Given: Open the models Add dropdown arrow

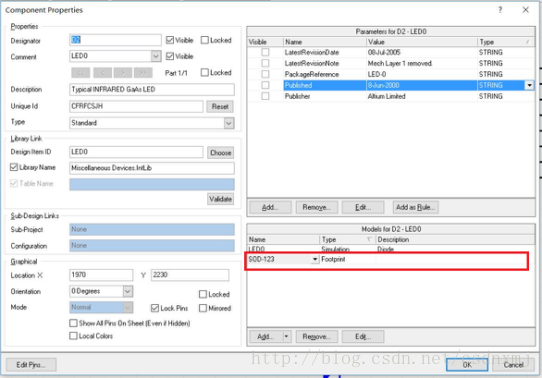Looking at the screenshot, I should point(287,337).
